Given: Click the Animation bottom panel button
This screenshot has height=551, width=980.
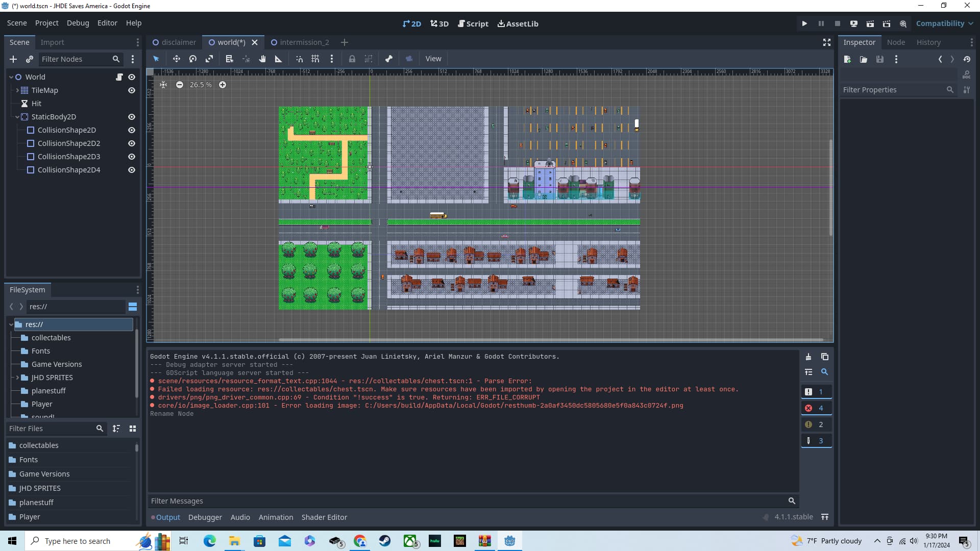Looking at the screenshot, I should 276,517.
